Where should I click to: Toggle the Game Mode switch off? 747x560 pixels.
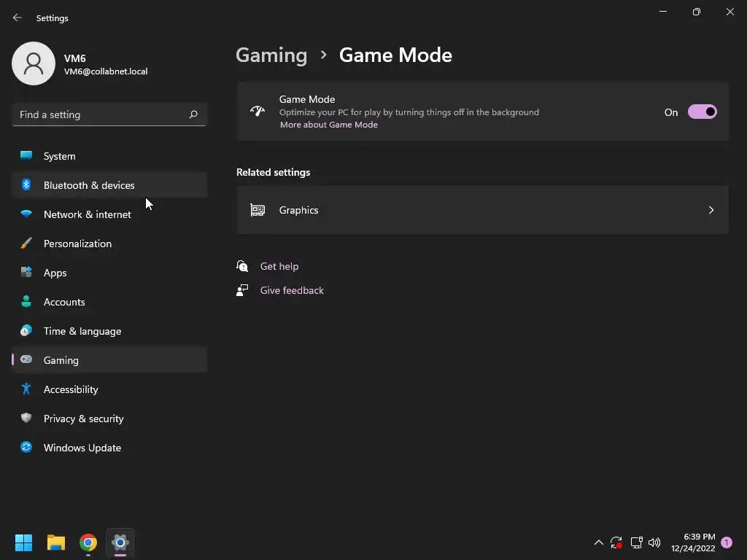point(703,112)
